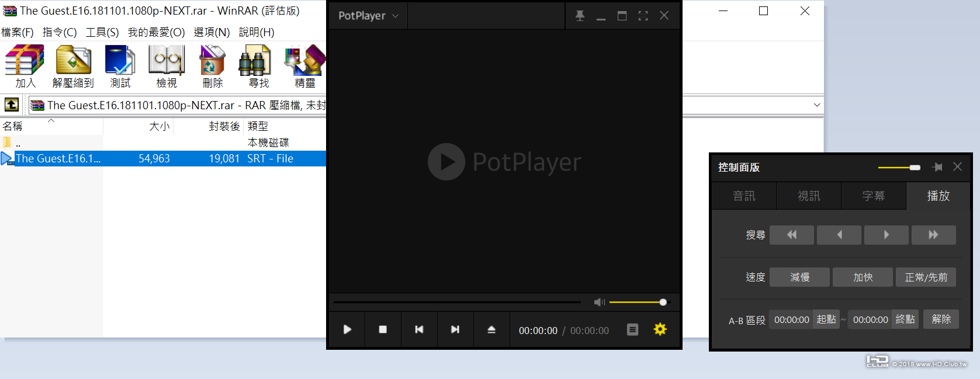Image resolution: width=980 pixels, height=379 pixels.
Task: Adjust the PotPlayer volume slider
Action: point(638,302)
